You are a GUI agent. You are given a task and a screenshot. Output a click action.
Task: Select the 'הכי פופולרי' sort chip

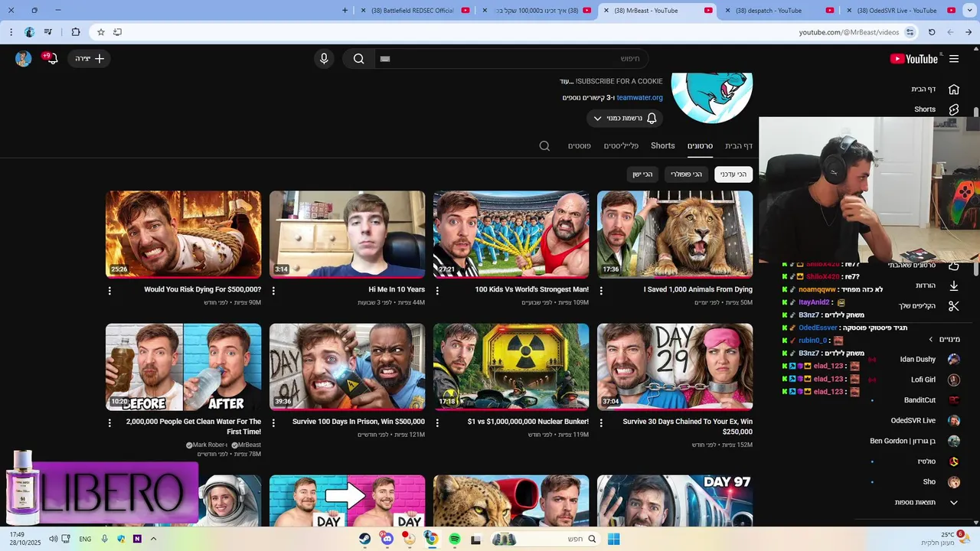tap(687, 174)
